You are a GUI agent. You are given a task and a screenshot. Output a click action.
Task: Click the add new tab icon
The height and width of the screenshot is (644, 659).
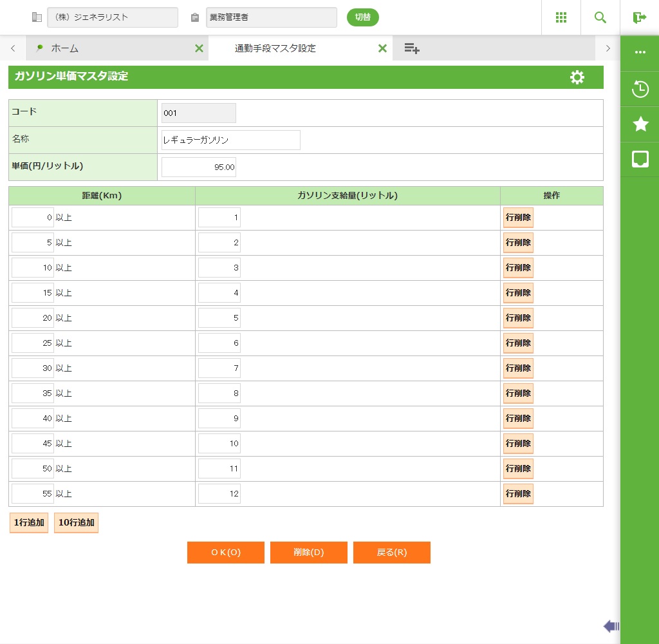tap(412, 48)
